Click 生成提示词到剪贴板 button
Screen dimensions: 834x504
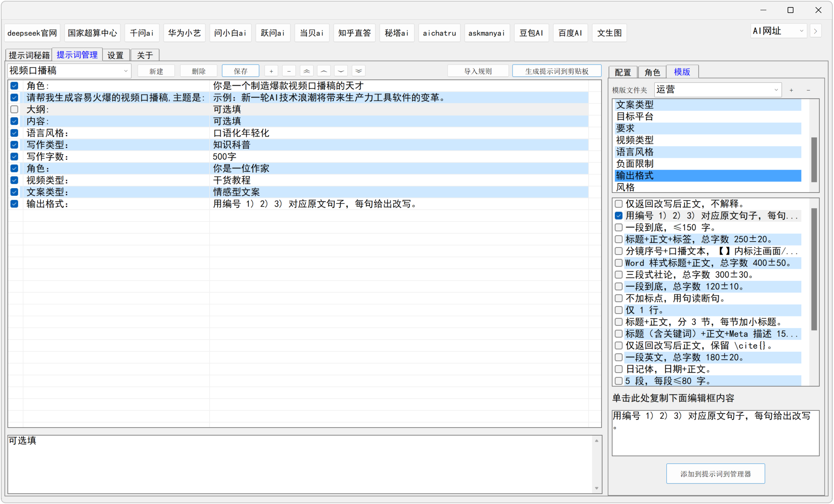pyautogui.click(x=557, y=71)
